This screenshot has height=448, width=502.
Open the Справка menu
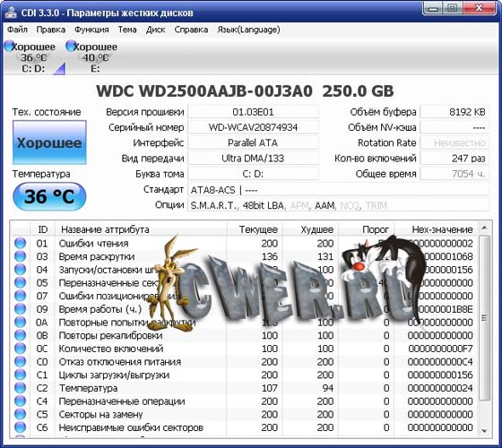(x=191, y=30)
